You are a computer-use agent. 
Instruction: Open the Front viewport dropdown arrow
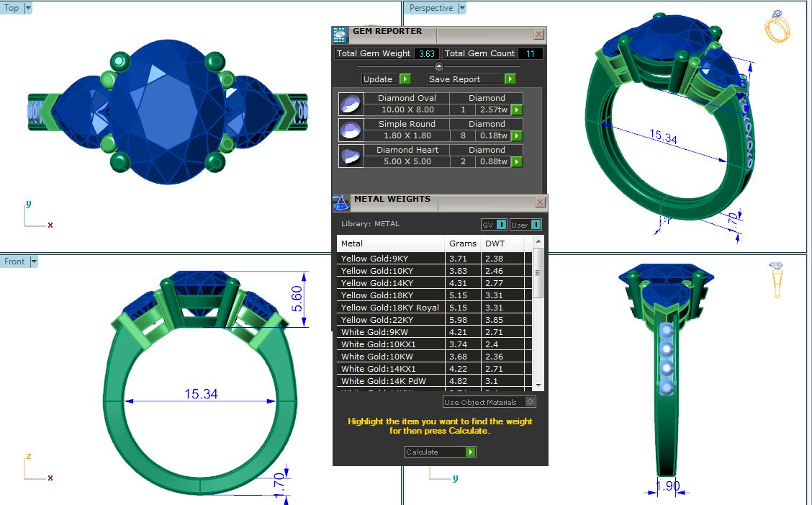(33, 262)
